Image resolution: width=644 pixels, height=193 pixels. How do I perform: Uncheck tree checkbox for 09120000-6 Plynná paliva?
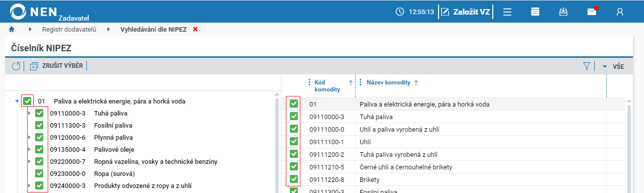pyautogui.click(x=39, y=137)
